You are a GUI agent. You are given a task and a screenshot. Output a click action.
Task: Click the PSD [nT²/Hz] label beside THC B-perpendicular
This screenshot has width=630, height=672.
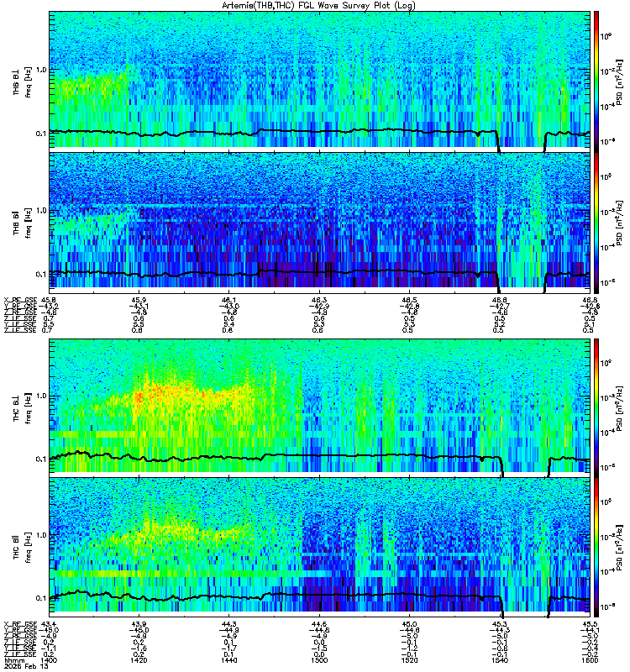[x=620, y=408]
